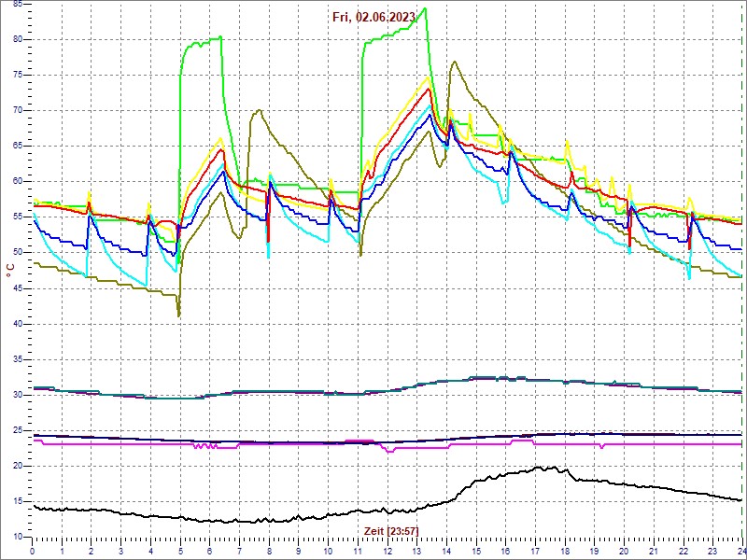Select the 85 value on temperature axis
Image resolution: width=747 pixels, height=560 pixels.
click(17, 5)
